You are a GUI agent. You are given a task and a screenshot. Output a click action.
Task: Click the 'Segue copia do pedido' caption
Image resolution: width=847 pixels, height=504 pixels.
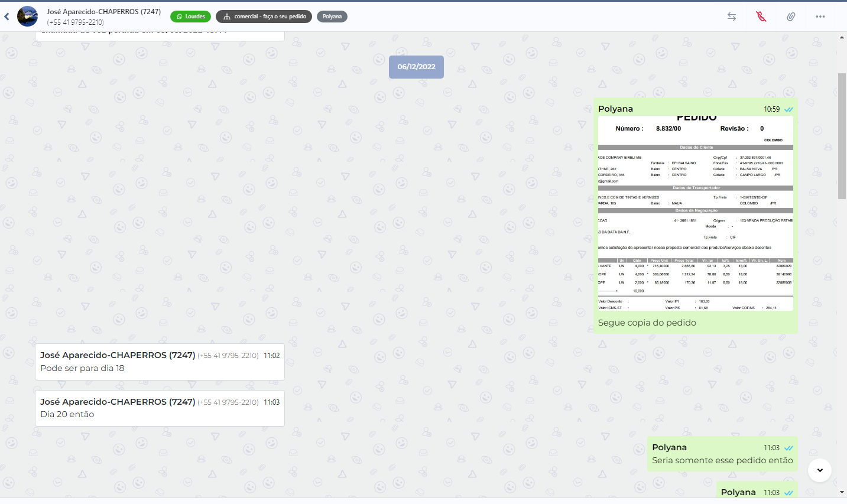(647, 323)
